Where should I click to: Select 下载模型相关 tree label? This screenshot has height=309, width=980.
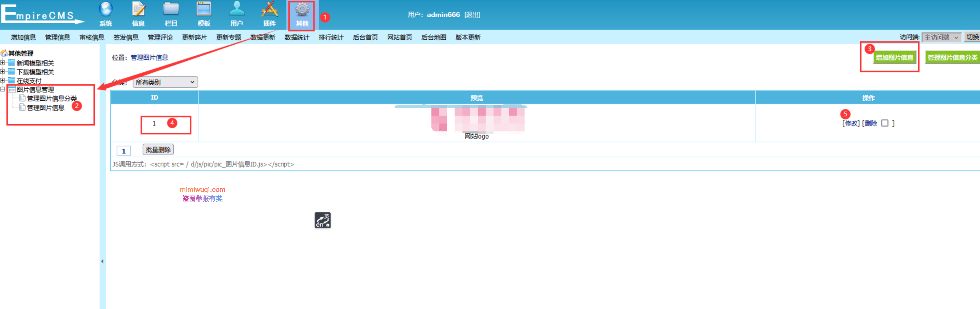[35, 72]
